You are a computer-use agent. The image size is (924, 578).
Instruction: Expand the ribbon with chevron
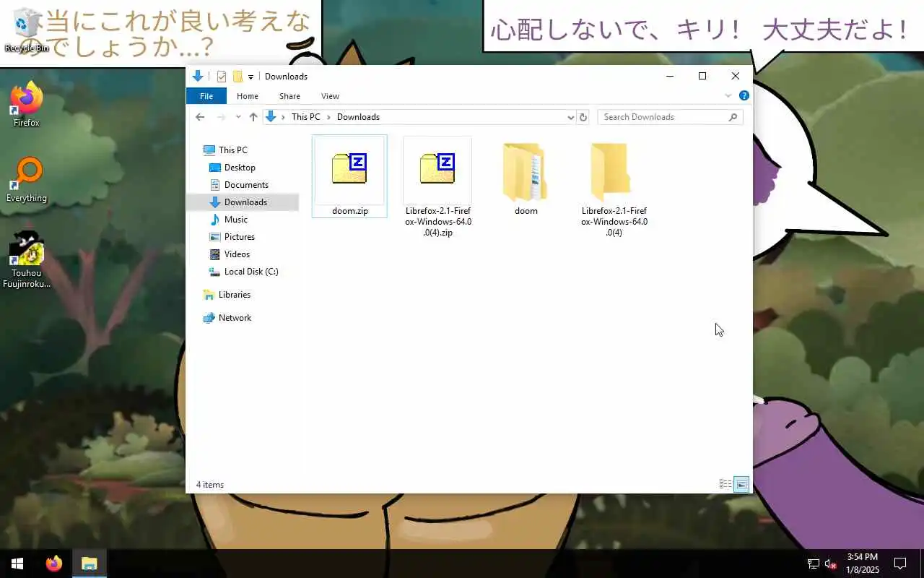click(728, 95)
